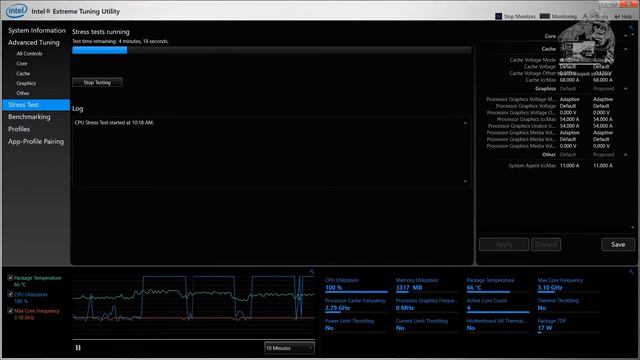Click the wrench icon in the tuning summary panel
640x360 pixels.
pos(631,28)
